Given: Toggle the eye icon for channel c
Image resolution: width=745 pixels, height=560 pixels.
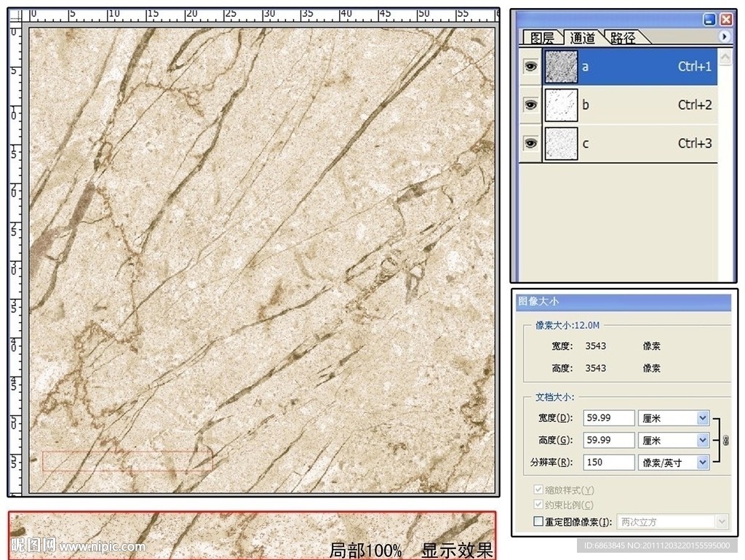Looking at the screenshot, I should (x=530, y=143).
